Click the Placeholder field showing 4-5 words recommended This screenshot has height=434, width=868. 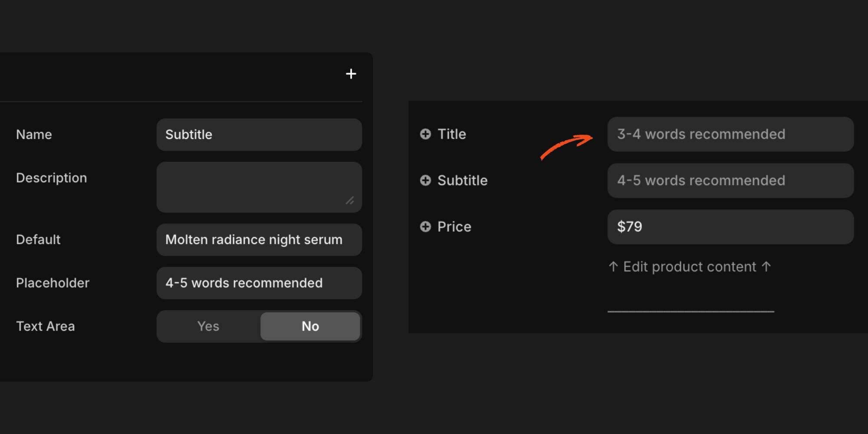point(259,283)
